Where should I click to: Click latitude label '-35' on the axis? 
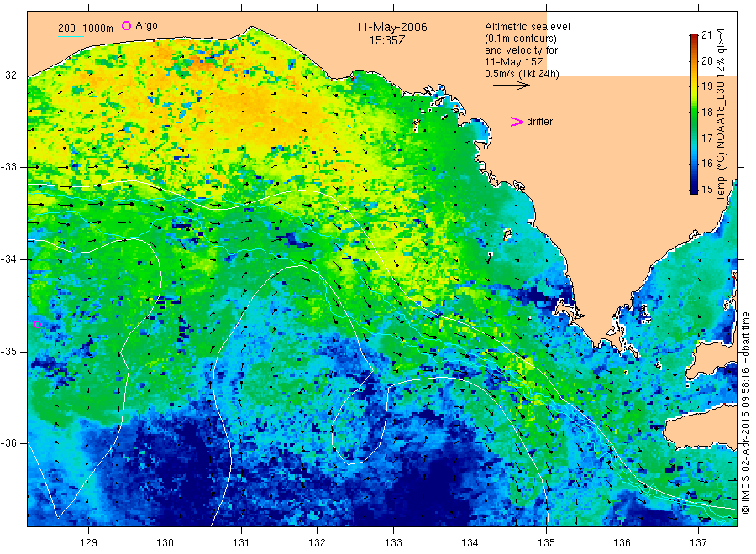click(x=9, y=351)
